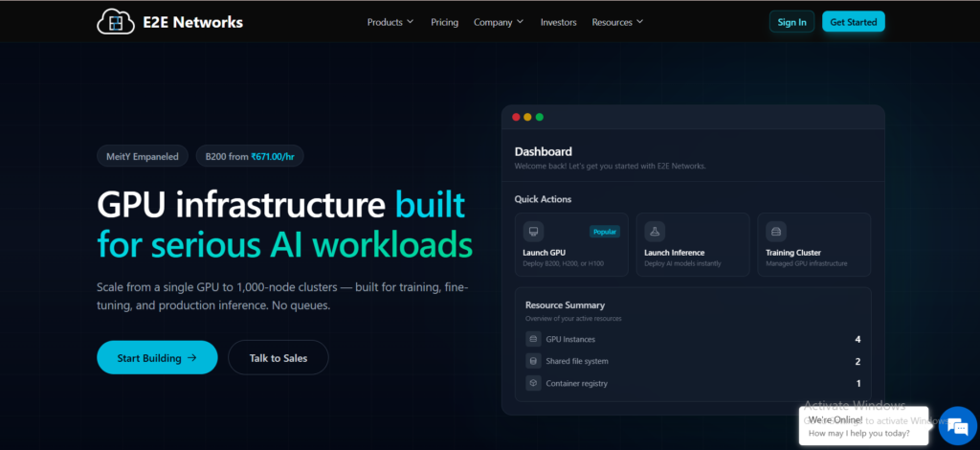Viewport: 980px width, 450px height.
Task: Click the Resource Summary heading
Action: click(565, 305)
